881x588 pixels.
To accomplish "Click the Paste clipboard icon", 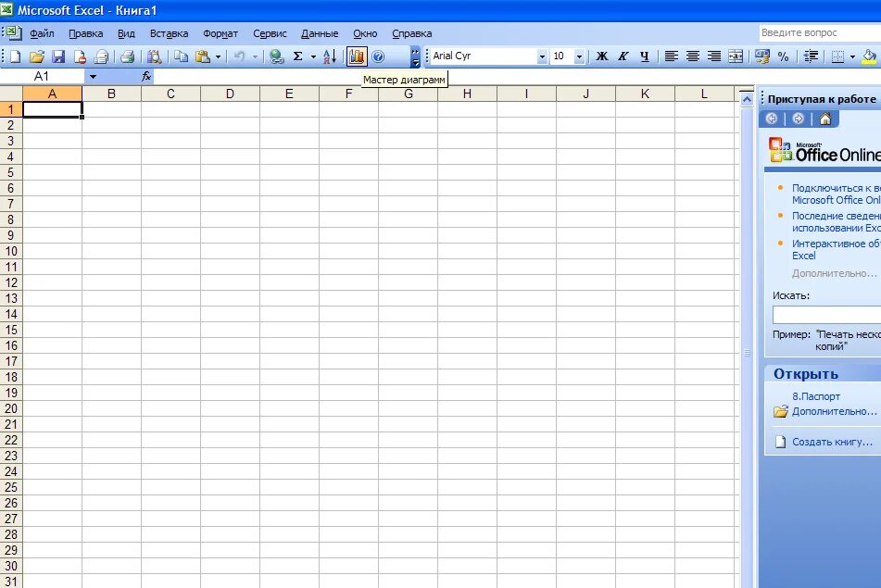I will (x=202, y=56).
